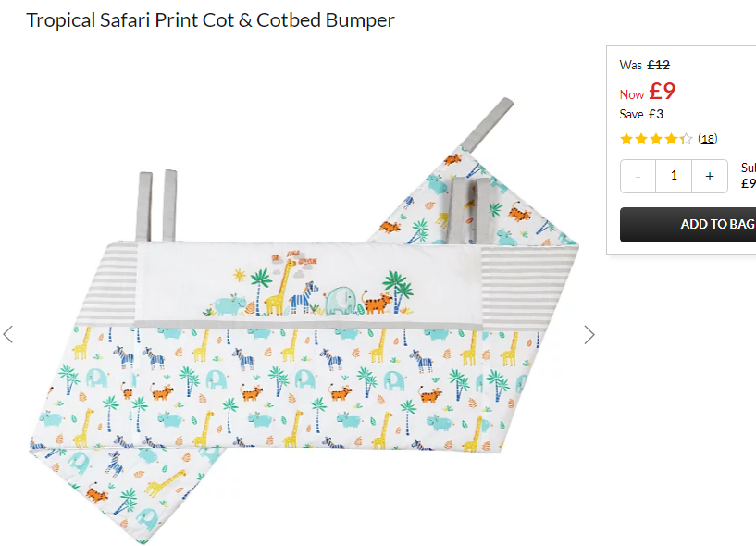756x546 pixels.
Task: Click the struck-through £12 was price
Action: click(x=658, y=65)
